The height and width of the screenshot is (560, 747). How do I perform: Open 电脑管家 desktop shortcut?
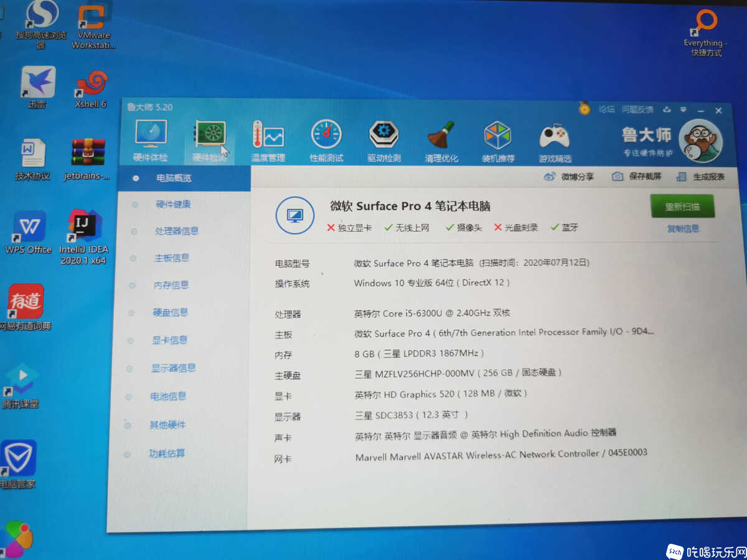pos(18,464)
